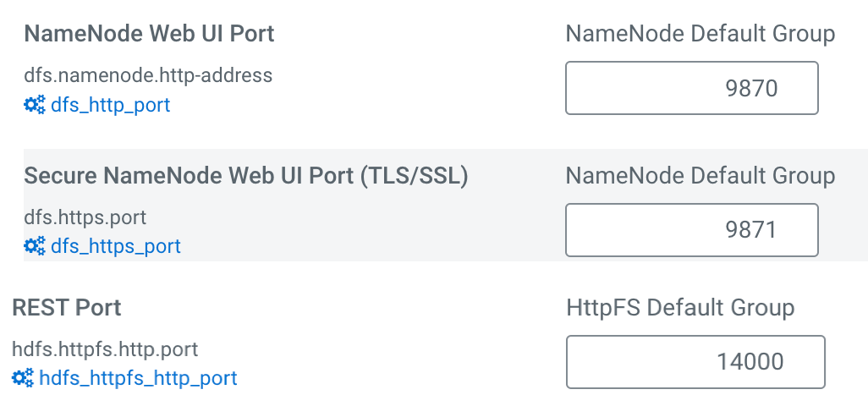The height and width of the screenshot is (406, 868).
Task: Focus the secure port field showing 9871
Action: coord(691,229)
